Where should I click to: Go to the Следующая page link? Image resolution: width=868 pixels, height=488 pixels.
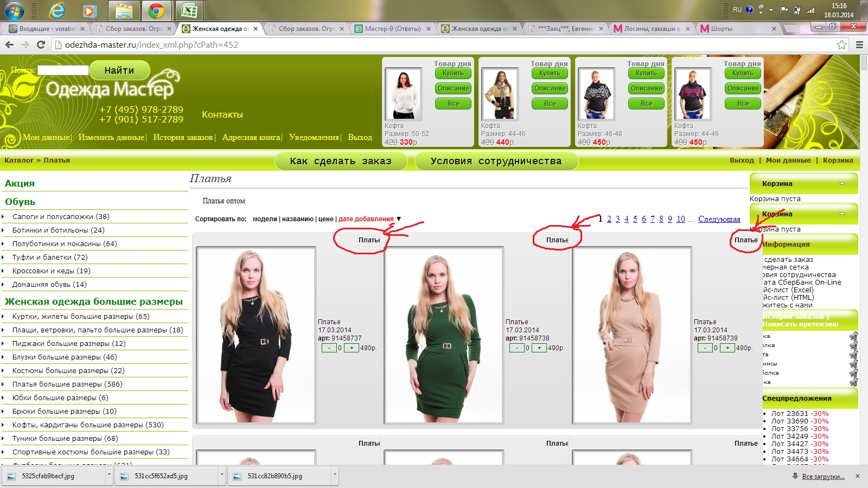pyautogui.click(x=719, y=219)
